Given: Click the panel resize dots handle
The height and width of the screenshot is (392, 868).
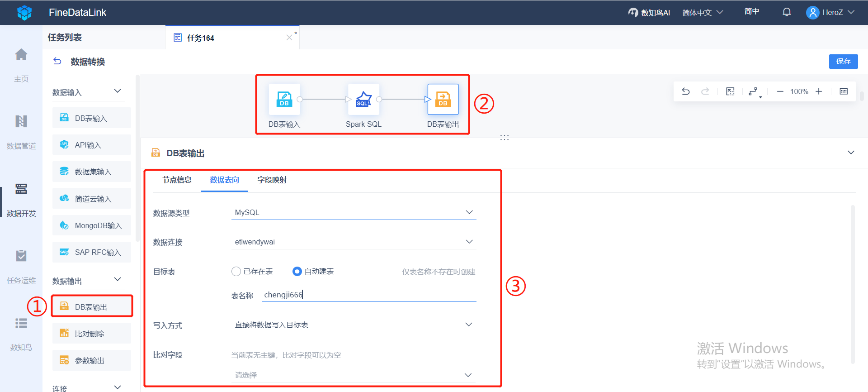Looking at the screenshot, I should (505, 137).
